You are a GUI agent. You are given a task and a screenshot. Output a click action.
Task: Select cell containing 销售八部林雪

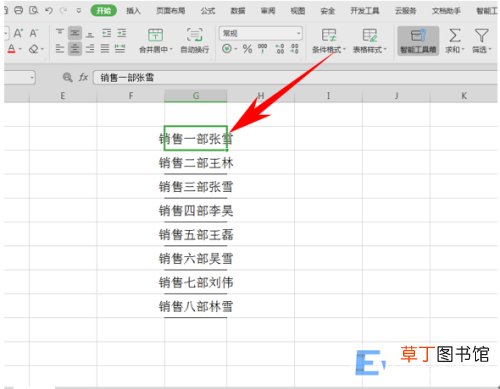(196, 306)
